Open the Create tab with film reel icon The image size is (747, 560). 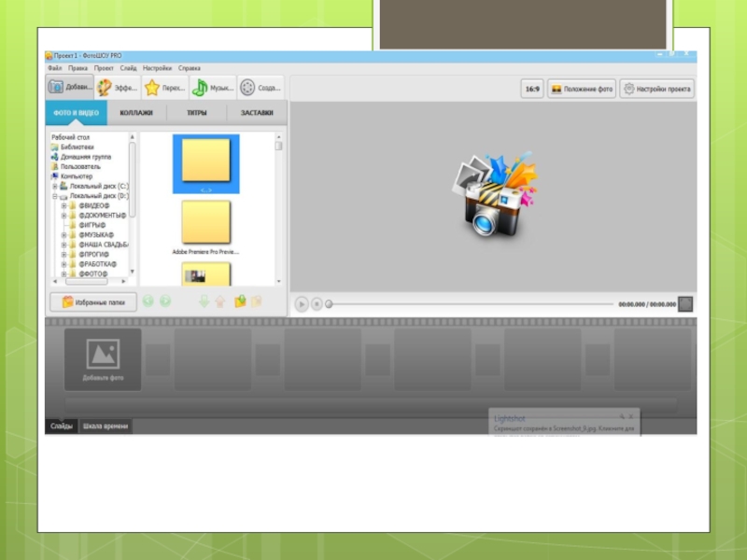coord(261,88)
